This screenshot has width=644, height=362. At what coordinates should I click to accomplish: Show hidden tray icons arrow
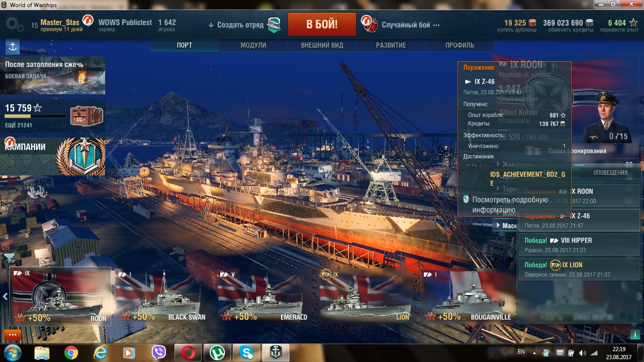[x=534, y=353]
